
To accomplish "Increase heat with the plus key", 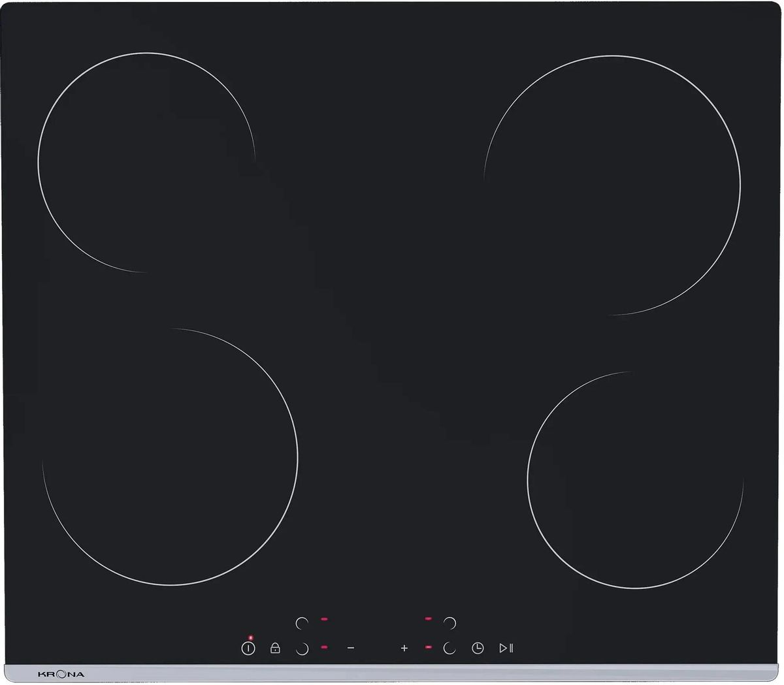I will point(404,648).
